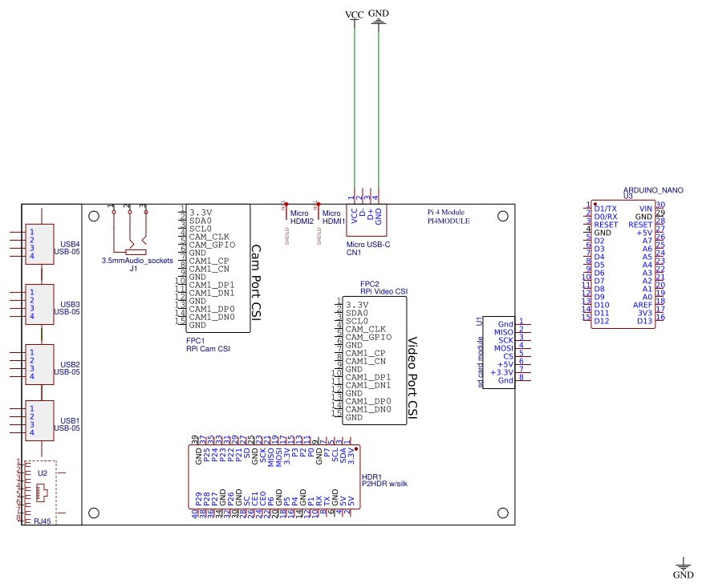
Task: Click the "+3.3V" pin on sd card module
Action: tap(502, 372)
